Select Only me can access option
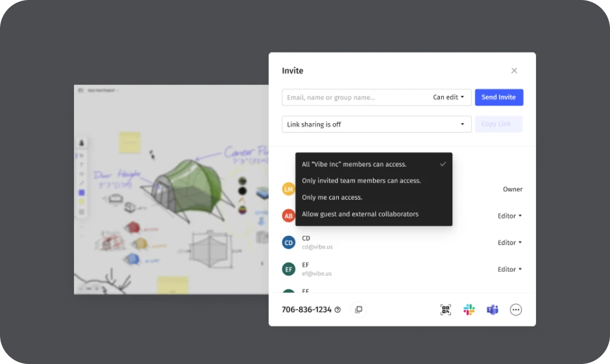This screenshot has height=364, width=610. click(332, 198)
